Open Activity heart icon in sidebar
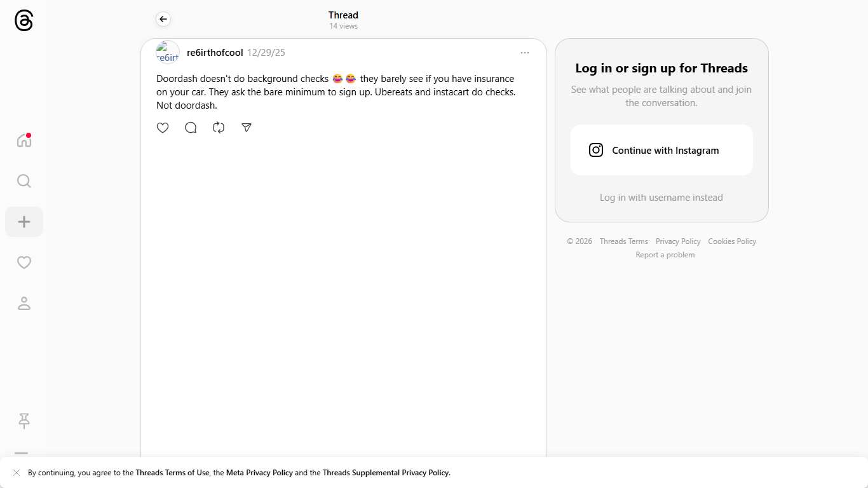Image resolution: width=868 pixels, height=488 pixels. coord(24,262)
